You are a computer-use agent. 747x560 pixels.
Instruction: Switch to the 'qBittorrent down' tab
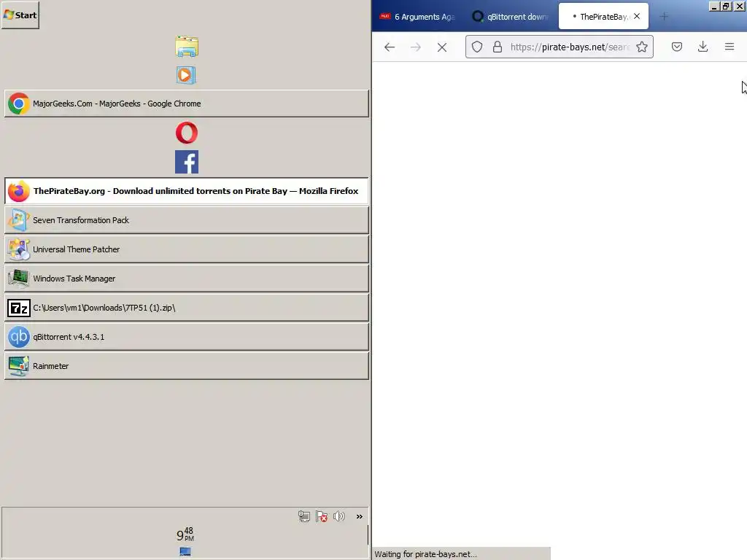point(510,17)
